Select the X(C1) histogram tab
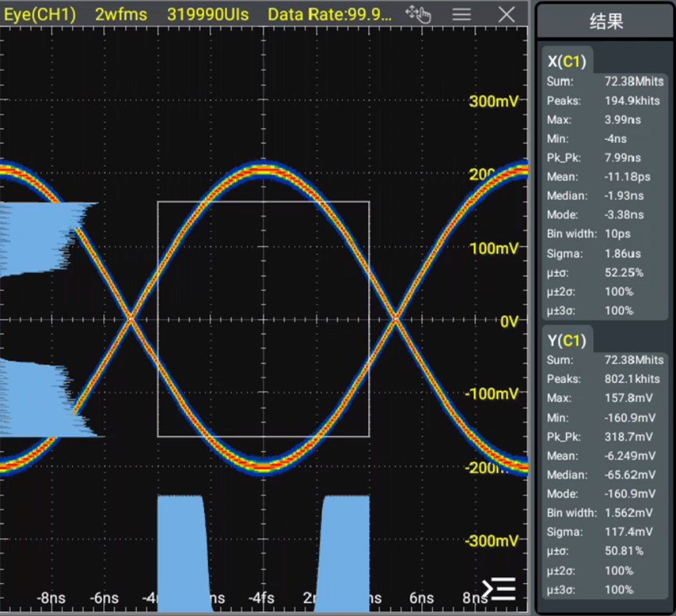The image size is (676, 616). pos(567,61)
